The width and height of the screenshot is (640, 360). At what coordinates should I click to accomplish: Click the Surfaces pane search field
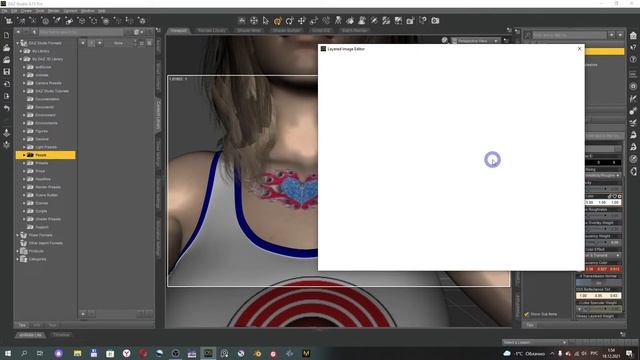pyautogui.click(x=569, y=36)
